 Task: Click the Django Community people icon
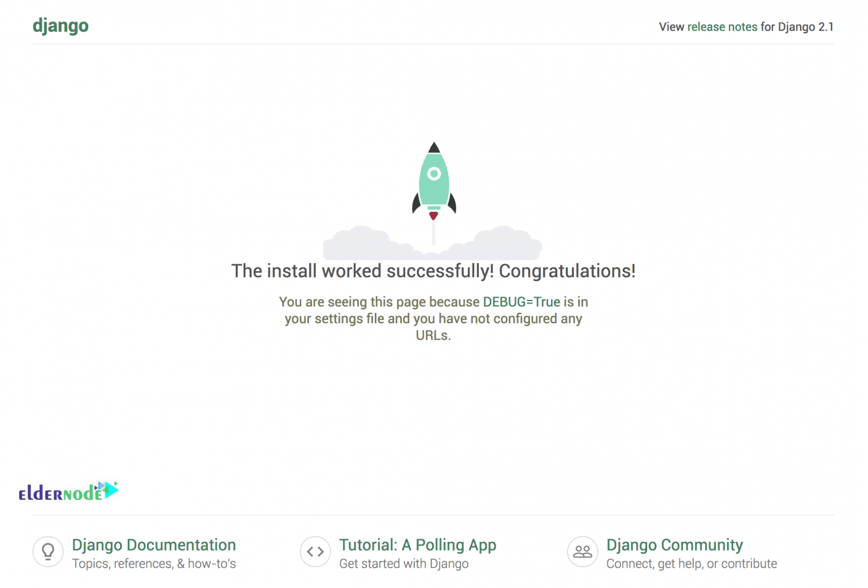coord(583,552)
